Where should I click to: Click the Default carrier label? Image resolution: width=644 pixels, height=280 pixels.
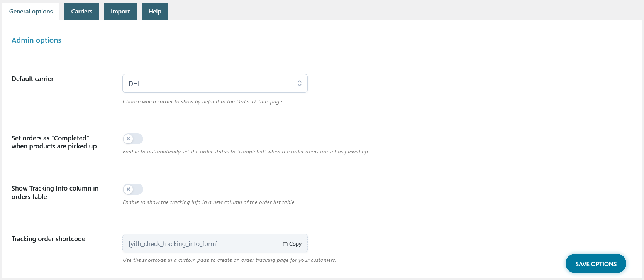[32, 79]
